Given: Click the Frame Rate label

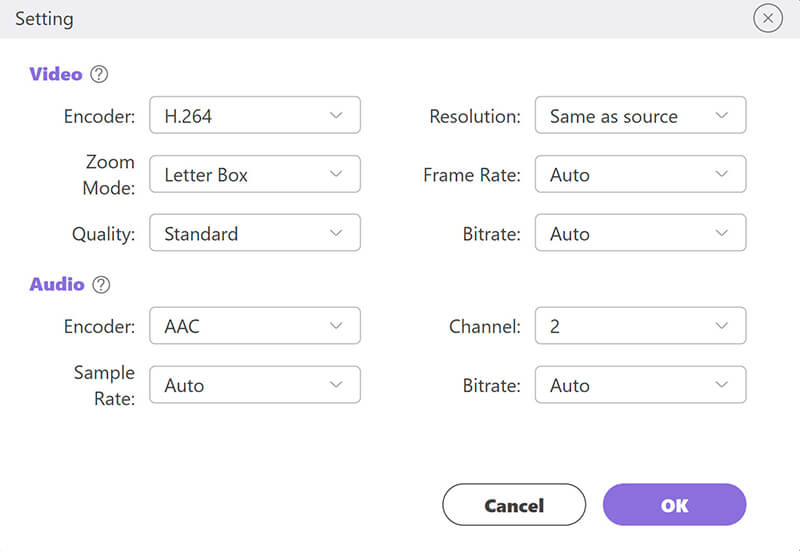Looking at the screenshot, I should [x=472, y=175].
